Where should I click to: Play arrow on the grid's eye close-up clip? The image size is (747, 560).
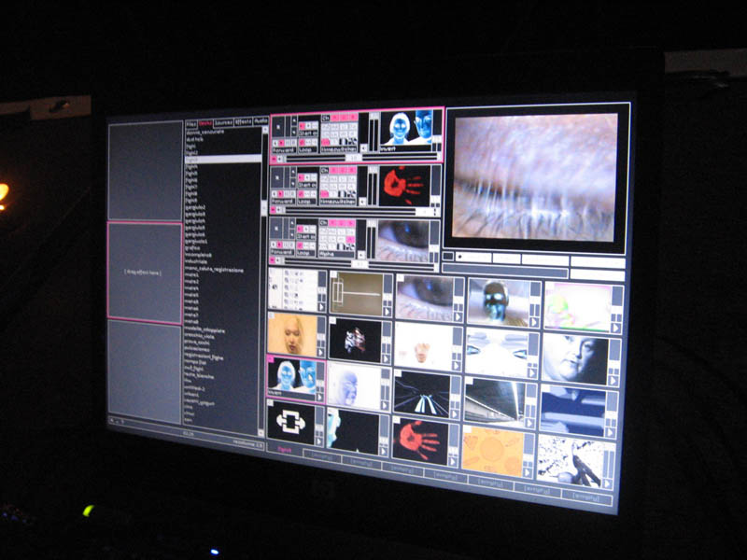[x=458, y=316]
